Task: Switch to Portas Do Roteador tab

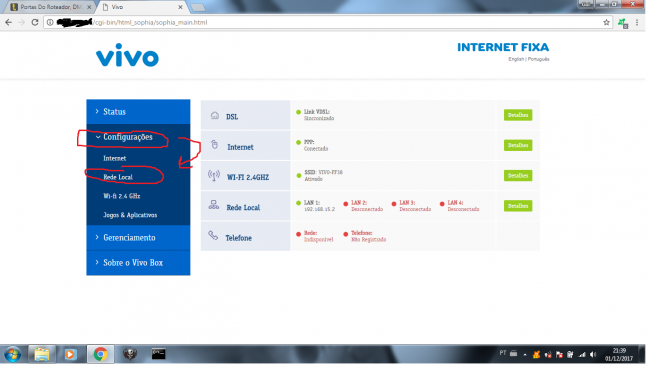Action: [x=51, y=7]
